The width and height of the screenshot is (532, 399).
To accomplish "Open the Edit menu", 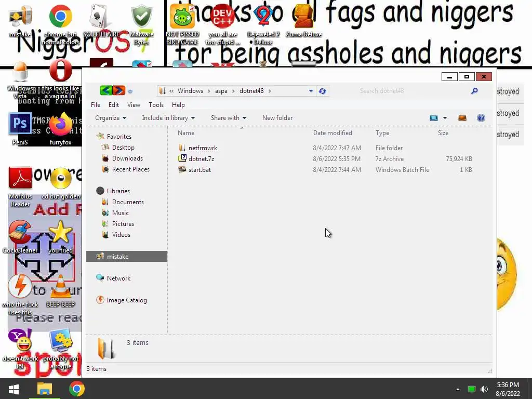I will 113,105.
